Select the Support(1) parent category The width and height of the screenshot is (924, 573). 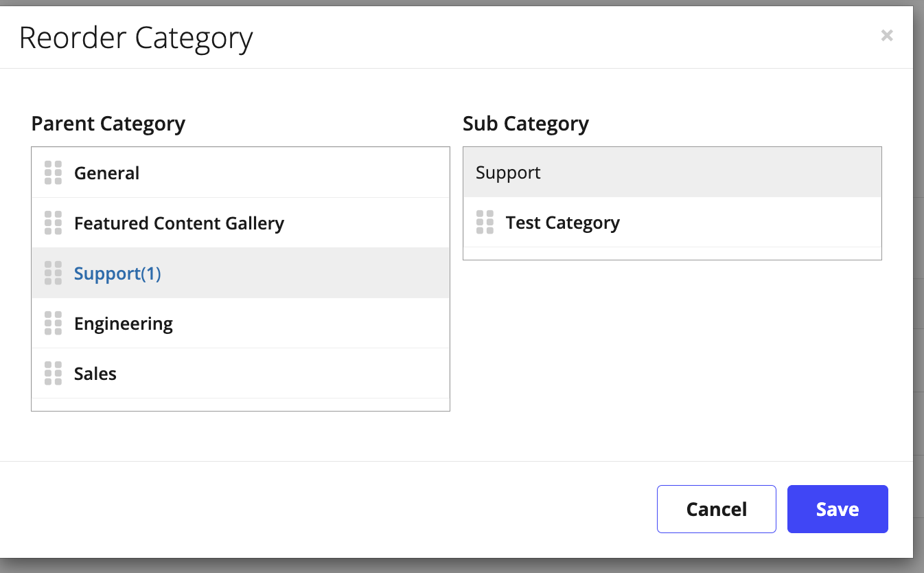click(240, 273)
